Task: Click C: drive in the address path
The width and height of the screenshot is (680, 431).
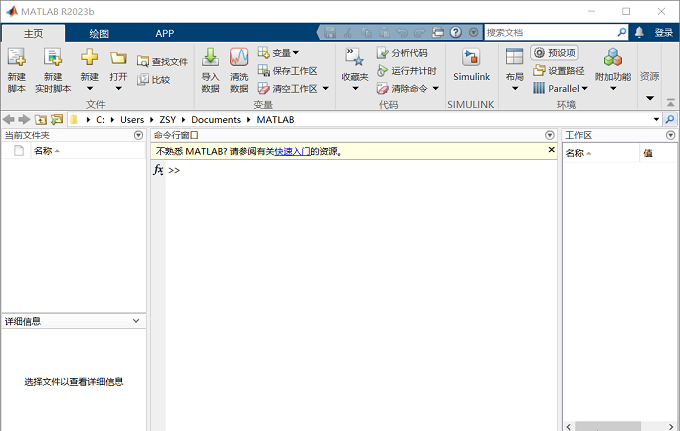Action: [x=100, y=120]
